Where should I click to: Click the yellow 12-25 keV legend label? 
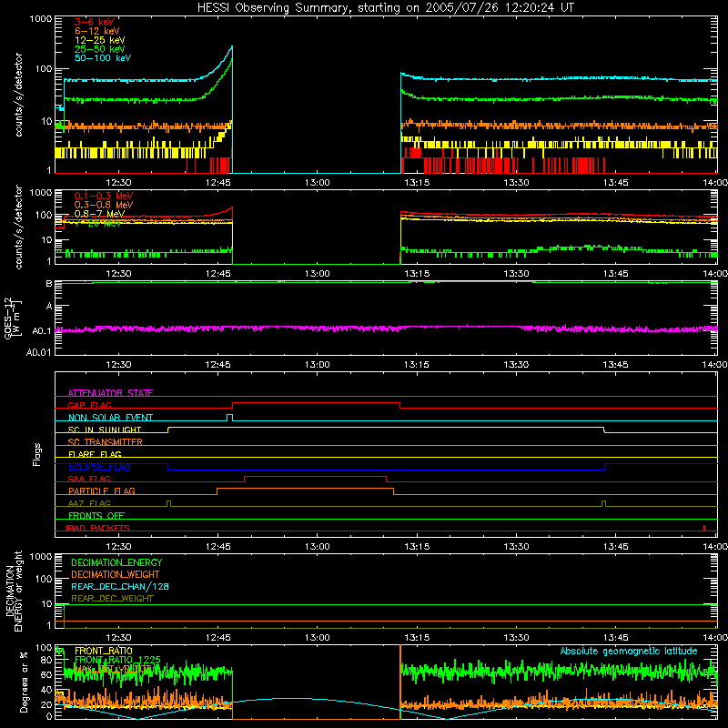click(x=100, y=40)
